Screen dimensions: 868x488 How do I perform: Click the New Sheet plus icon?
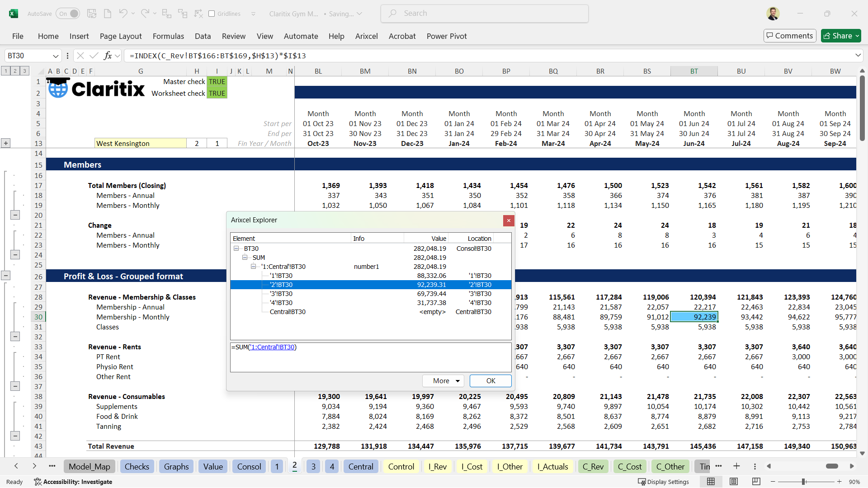[x=736, y=466]
